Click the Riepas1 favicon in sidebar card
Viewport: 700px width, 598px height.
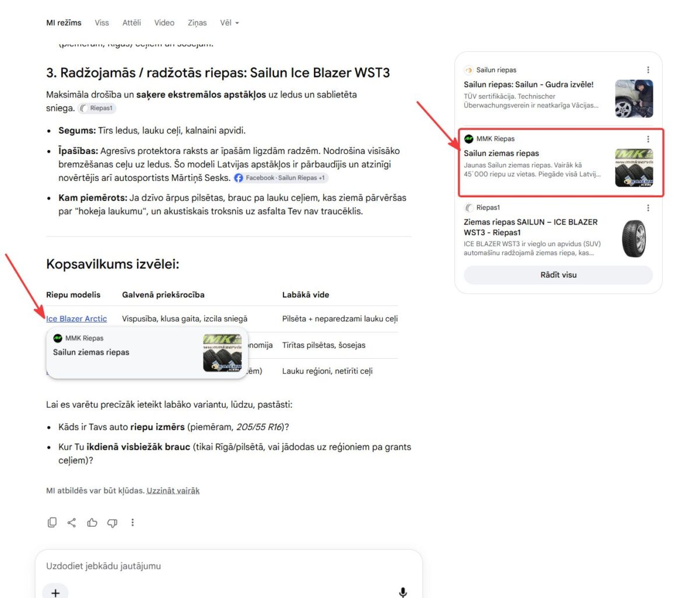[468, 208]
